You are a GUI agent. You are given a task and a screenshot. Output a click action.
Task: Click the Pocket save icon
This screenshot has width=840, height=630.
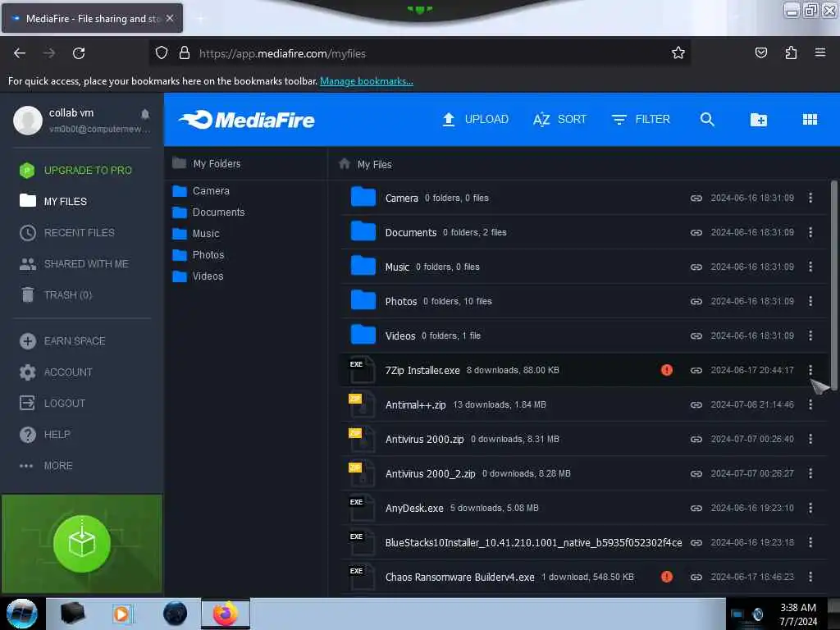coord(760,52)
